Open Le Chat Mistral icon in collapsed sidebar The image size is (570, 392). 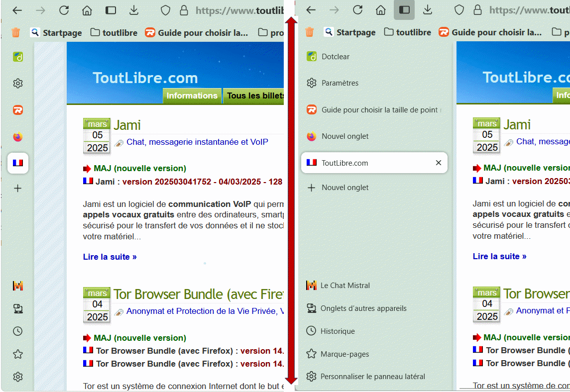click(18, 286)
